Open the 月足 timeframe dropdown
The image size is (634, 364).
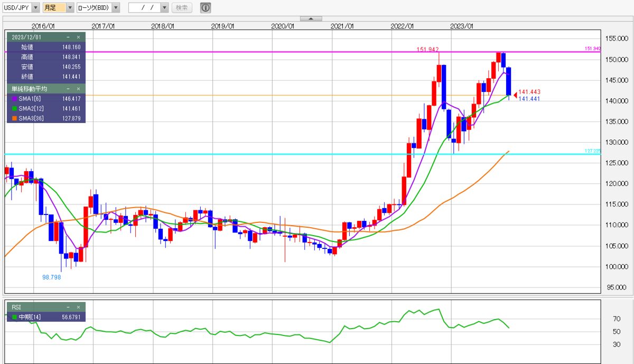pos(70,8)
